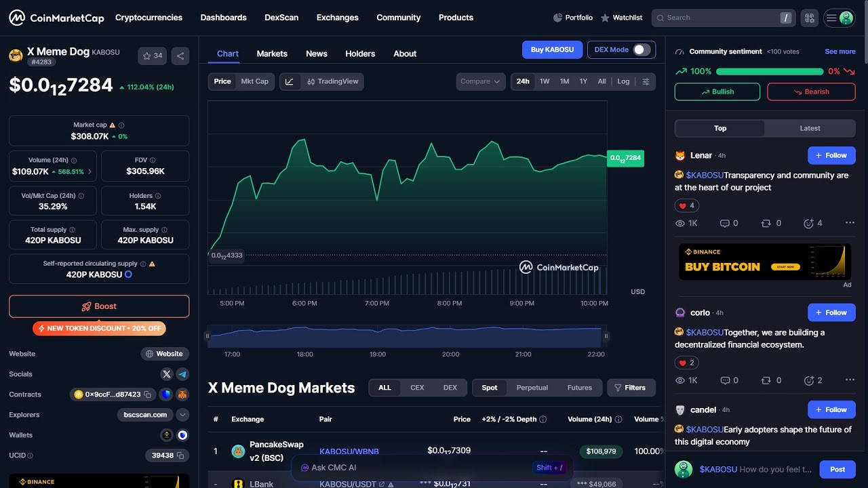This screenshot has width=868, height=488.
Task: Open more options on Lenar's post
Action: click(x=850, y=223)
